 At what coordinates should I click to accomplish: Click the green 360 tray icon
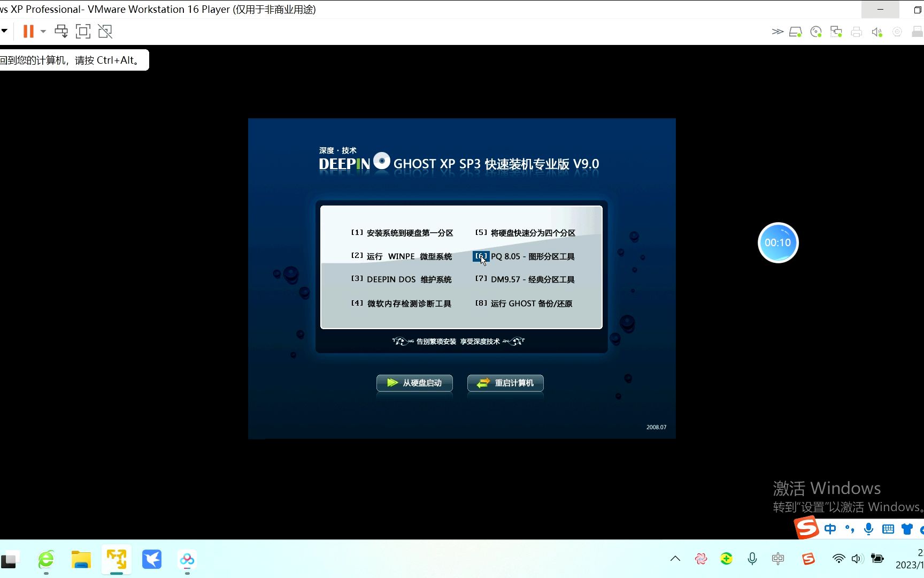point(726,559)
